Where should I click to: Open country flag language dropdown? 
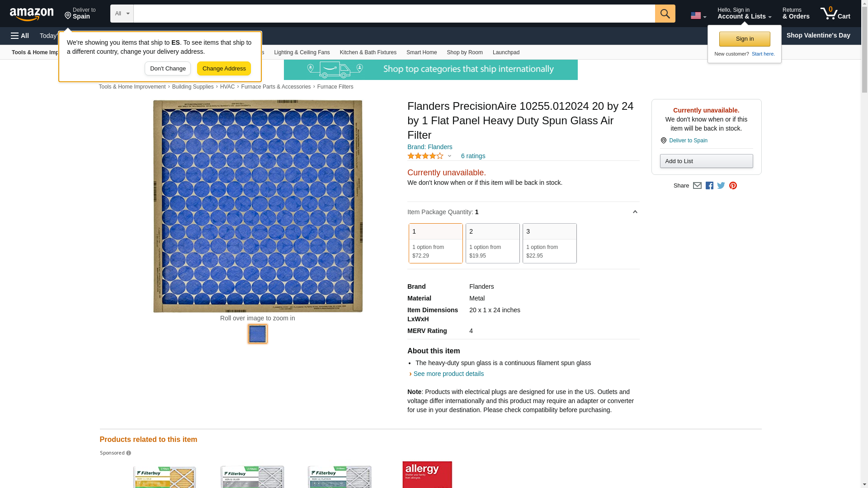(x=698, y=15)
